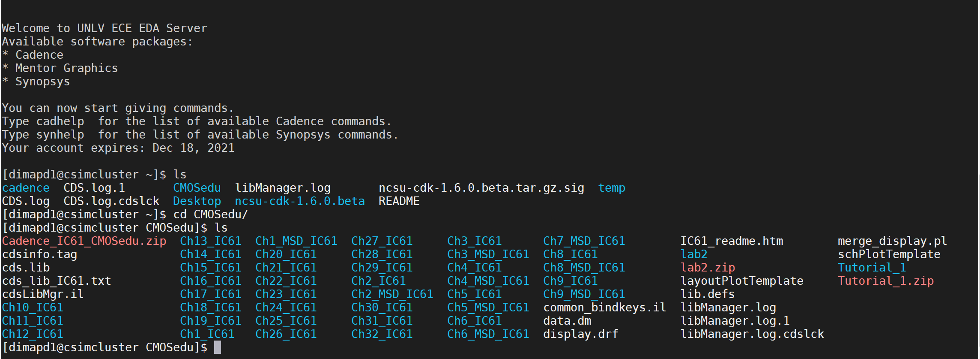Select the IC61_readme.htm file name

click(x=732, y=241)
